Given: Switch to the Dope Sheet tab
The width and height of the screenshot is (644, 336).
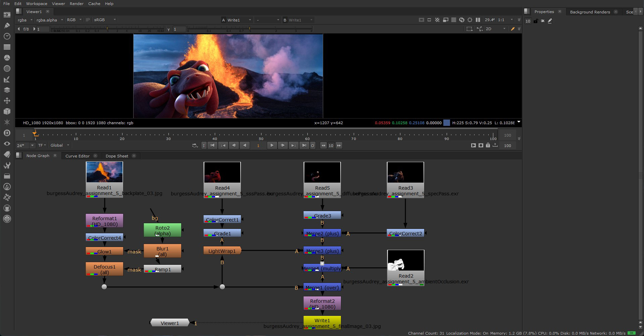Looking at the screenshot, I should point(117,156).
